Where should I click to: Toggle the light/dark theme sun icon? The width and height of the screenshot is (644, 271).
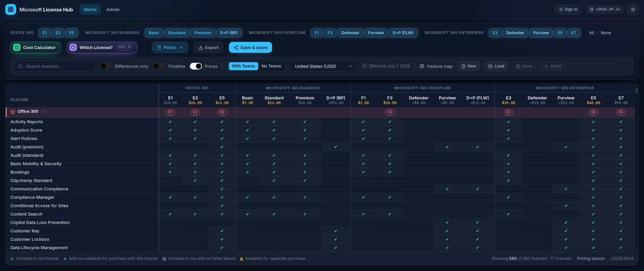(633, 9)
